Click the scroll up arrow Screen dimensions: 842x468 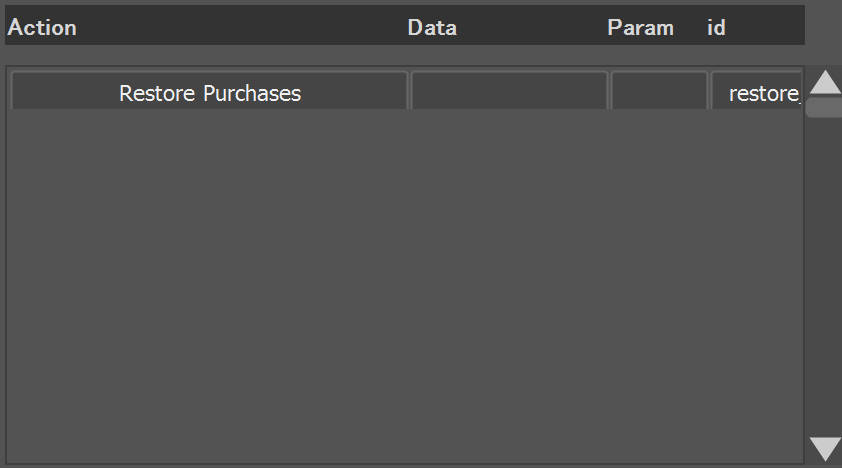(825, 82)
